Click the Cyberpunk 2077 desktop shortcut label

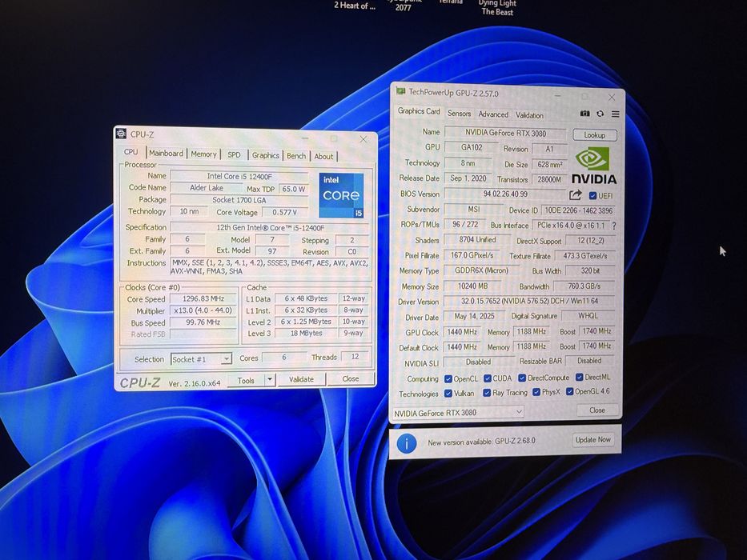click(x=403, y=5)
